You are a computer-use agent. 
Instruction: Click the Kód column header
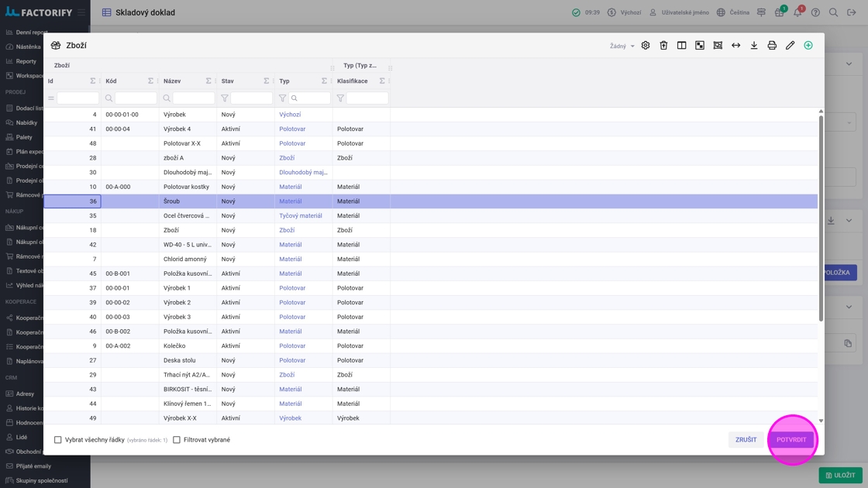point(112,81)
